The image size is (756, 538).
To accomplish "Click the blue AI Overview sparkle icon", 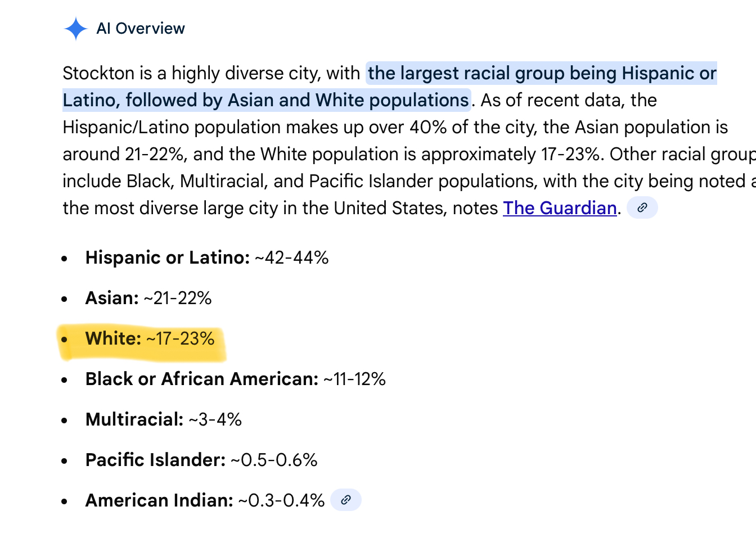I will coord(75,29).
